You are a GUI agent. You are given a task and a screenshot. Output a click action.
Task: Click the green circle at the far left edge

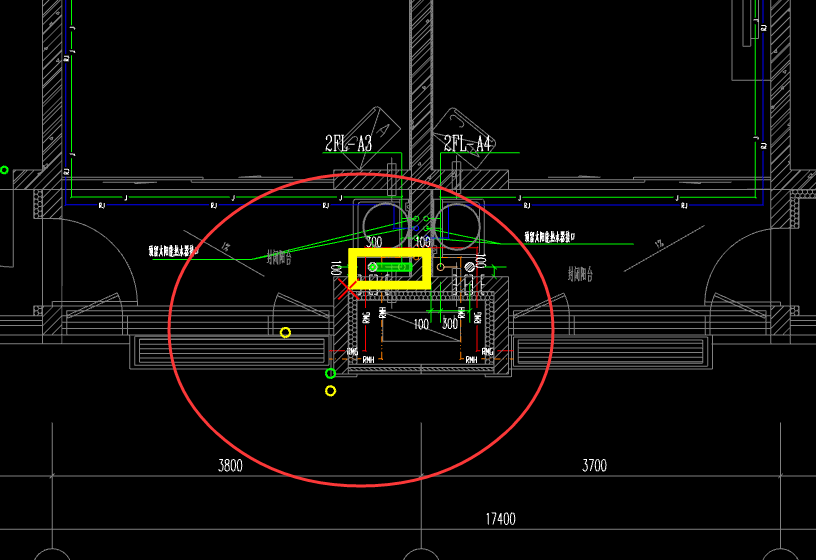point(4,170)
